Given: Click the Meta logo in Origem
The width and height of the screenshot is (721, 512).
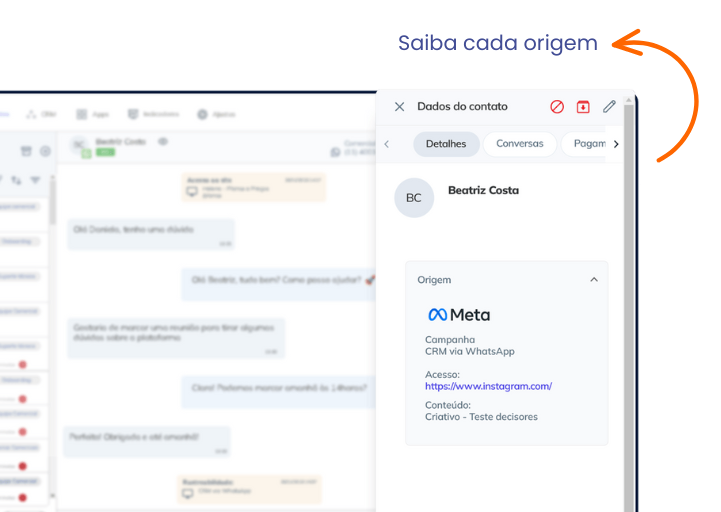Looking at the screenshot, I should coord(459,315).
